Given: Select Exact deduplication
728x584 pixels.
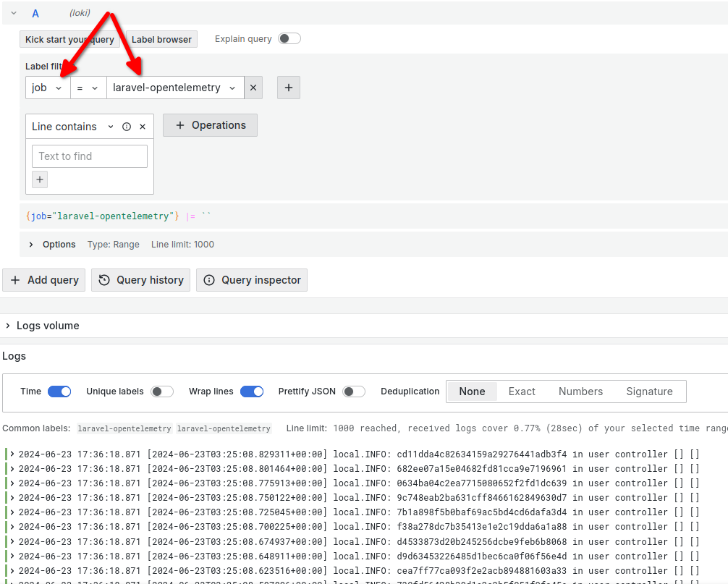Looking at the screenshot, I should (522, 392).
